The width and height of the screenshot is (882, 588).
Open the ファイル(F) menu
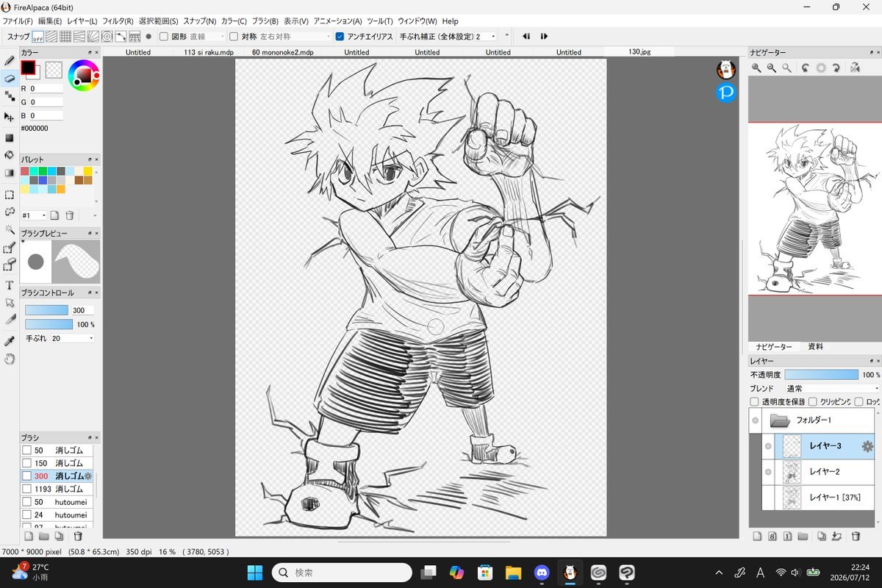[18, 21]
